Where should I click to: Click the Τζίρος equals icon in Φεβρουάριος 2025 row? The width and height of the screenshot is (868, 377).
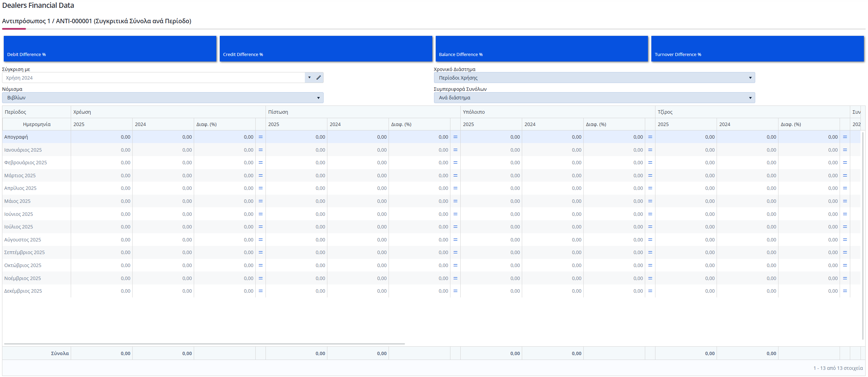845,163
